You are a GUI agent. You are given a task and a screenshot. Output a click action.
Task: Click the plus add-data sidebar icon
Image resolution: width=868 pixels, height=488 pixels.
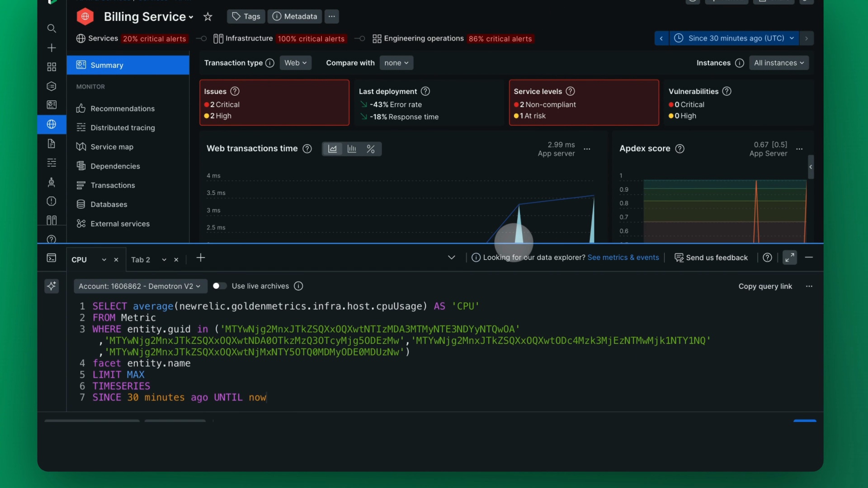[52, 48]
